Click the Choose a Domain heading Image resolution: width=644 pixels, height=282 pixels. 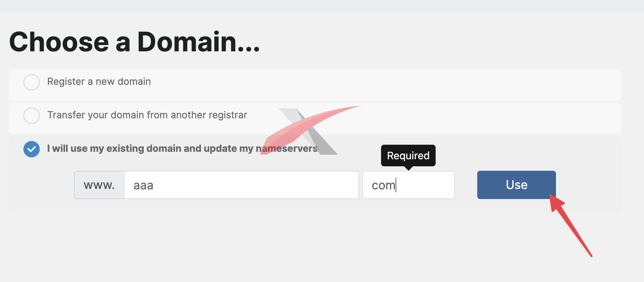pyautogui.click(x=134, y=42)
